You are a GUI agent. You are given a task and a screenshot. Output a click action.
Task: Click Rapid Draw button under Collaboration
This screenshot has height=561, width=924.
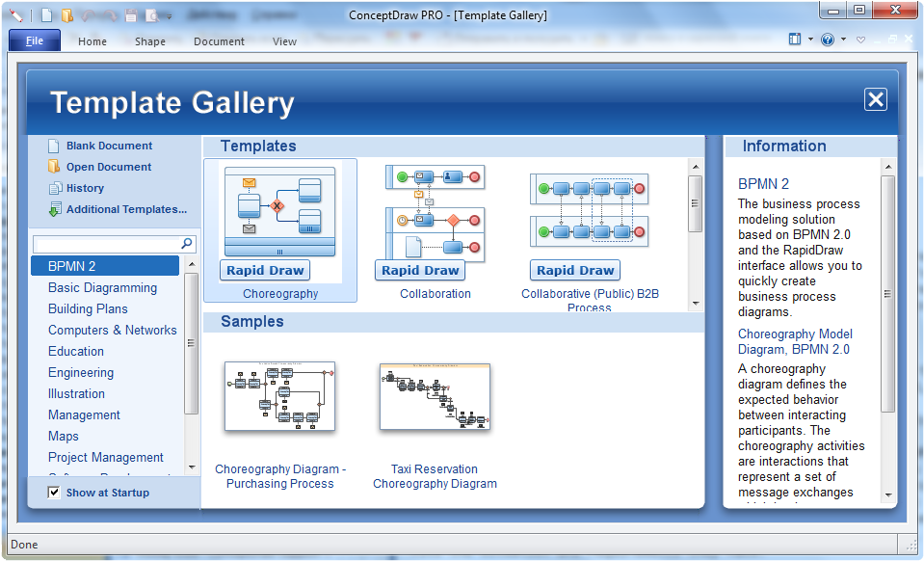coord(419,270)
